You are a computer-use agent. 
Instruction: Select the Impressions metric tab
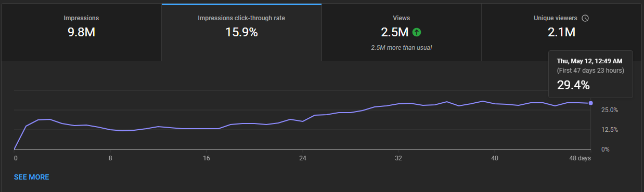tap(81, 32)
